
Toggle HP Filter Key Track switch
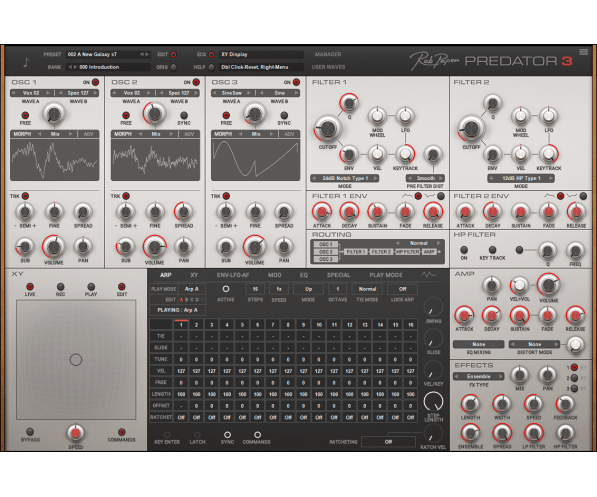coord(492,250)
